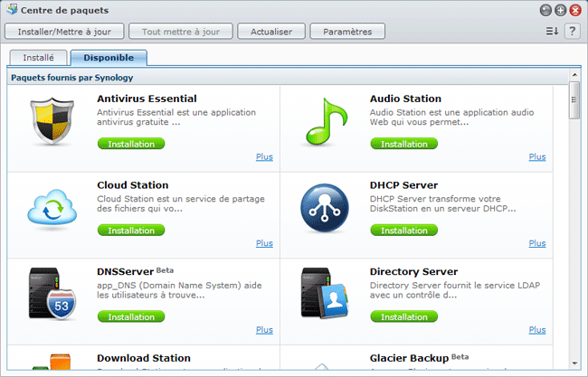Click the DHCP Server title
This screenshot has width=588, height=377.
click(x=403, y=185)
